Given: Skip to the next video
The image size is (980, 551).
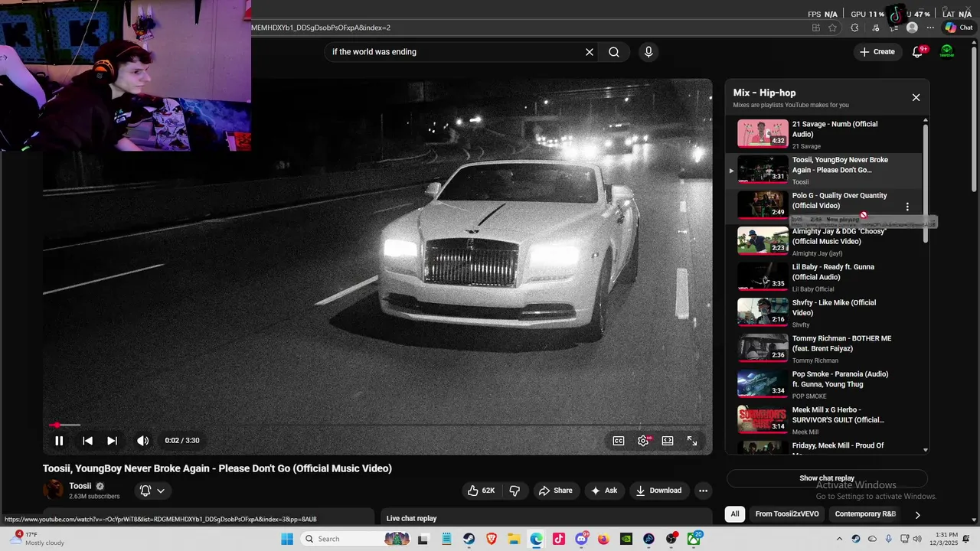Looking at the screenshot, I should coord(112,441).
